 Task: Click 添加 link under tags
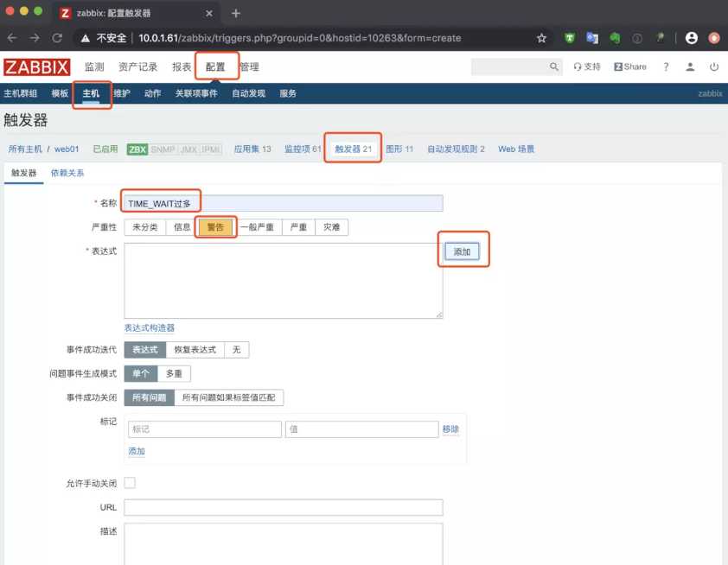[x=137, y=451]
